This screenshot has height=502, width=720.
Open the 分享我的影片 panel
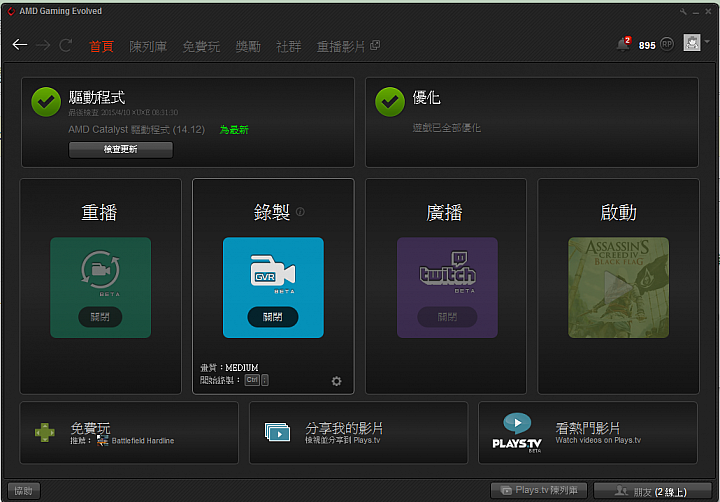coord(359,432)
